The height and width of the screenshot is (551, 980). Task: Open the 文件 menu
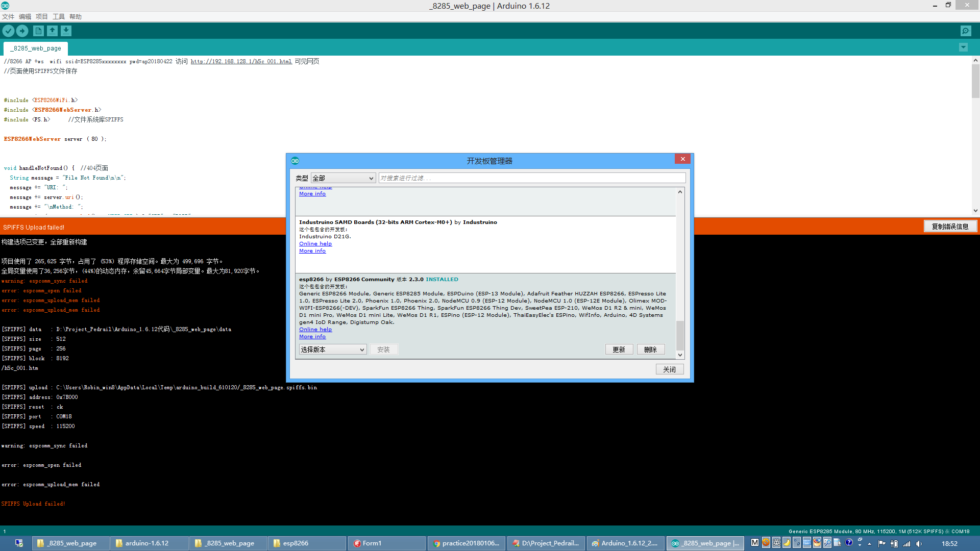pos(8,17)
